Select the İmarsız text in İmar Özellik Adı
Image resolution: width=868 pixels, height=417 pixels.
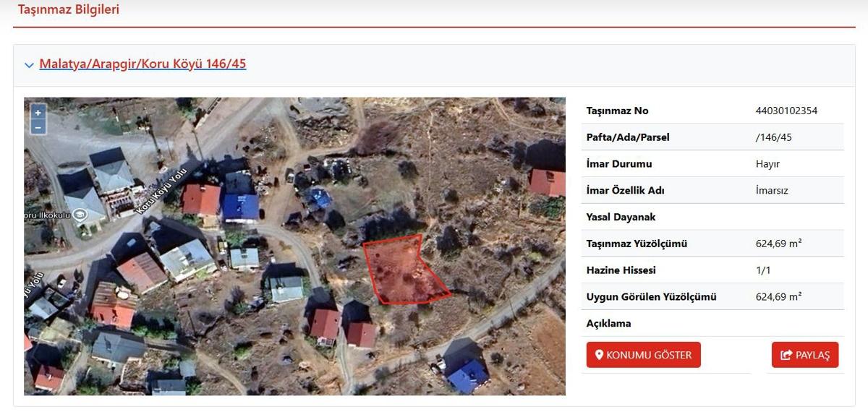tap(772, 191)
